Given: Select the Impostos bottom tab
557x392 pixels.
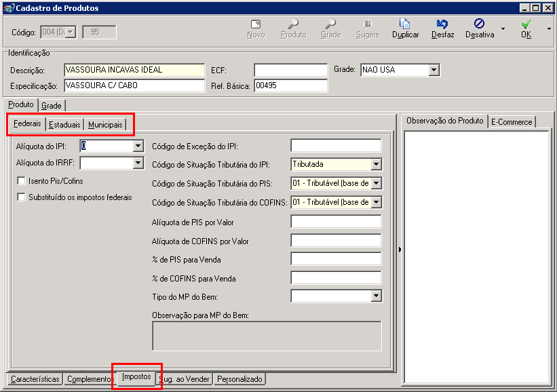Looking at the screenshot, I should point(136,376).
